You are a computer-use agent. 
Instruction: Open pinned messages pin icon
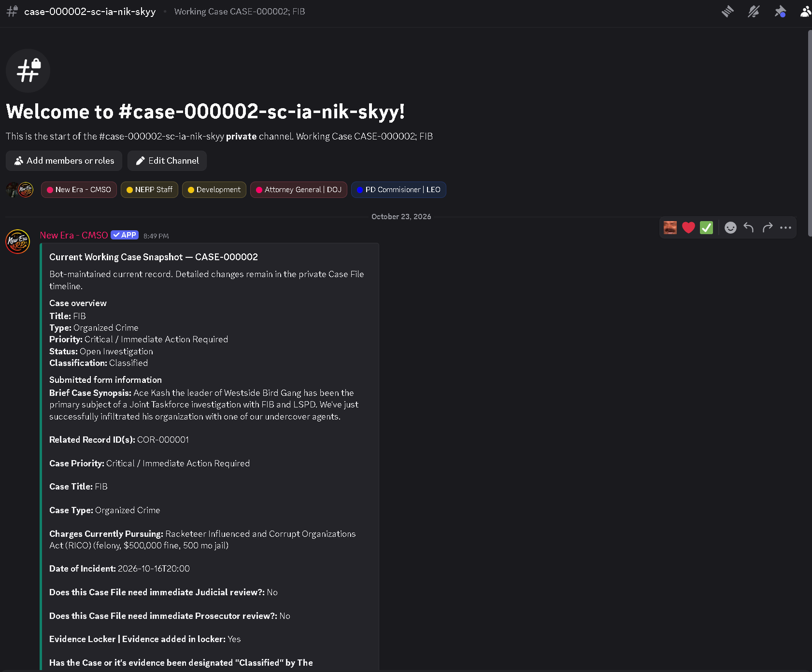point(780,11)
